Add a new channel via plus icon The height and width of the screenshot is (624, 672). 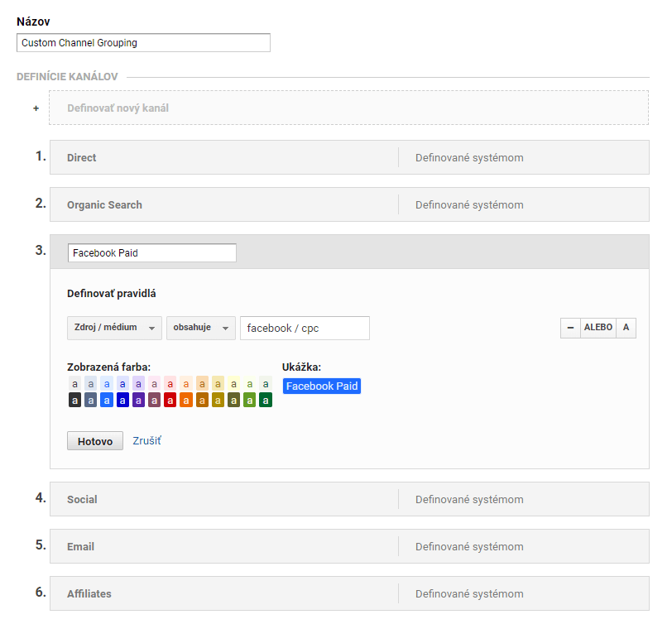coord(36,108)
